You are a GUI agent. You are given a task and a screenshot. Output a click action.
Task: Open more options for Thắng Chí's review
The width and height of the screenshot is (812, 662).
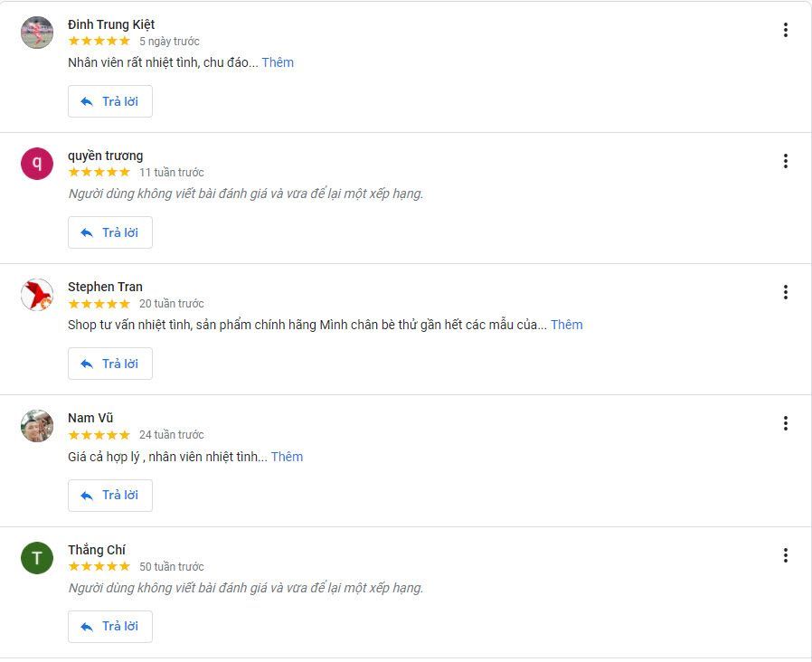click(785, 555)
